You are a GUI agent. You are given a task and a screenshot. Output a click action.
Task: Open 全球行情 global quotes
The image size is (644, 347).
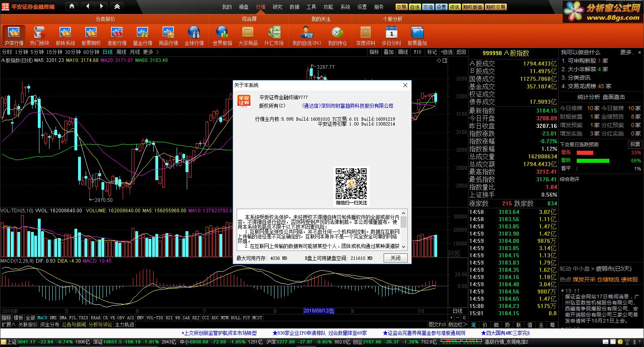pos(194,36)
